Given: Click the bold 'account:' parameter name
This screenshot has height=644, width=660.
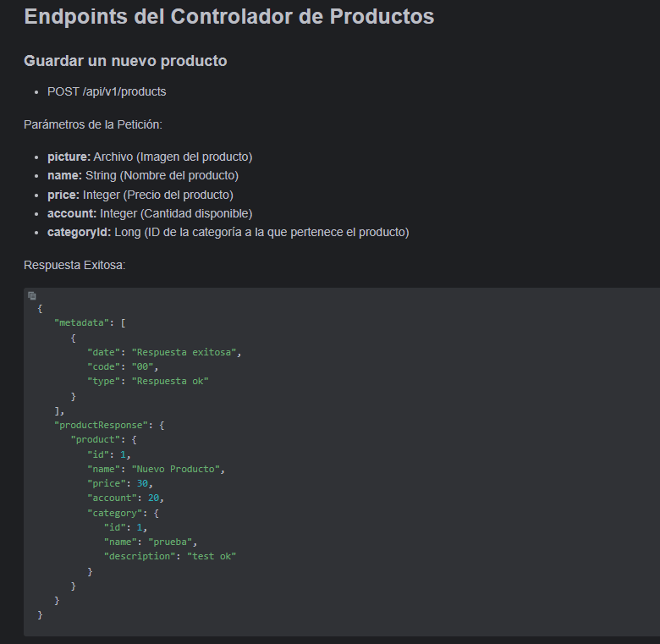Looking at the screenshot, I should pos(72,213).
